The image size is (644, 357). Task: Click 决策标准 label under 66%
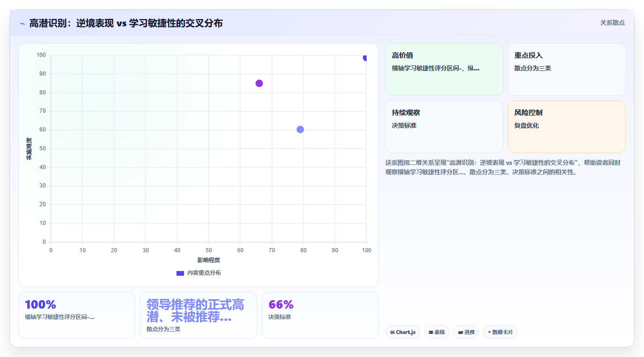280,317
